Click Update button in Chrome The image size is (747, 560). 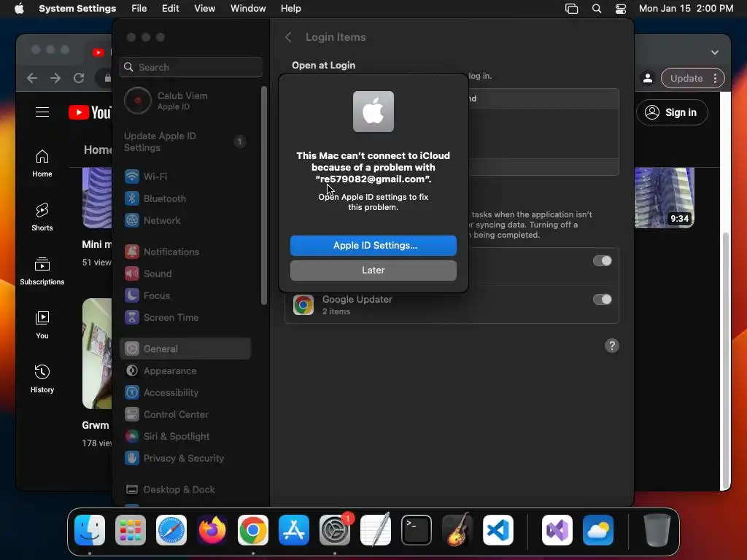coord(686,79)
